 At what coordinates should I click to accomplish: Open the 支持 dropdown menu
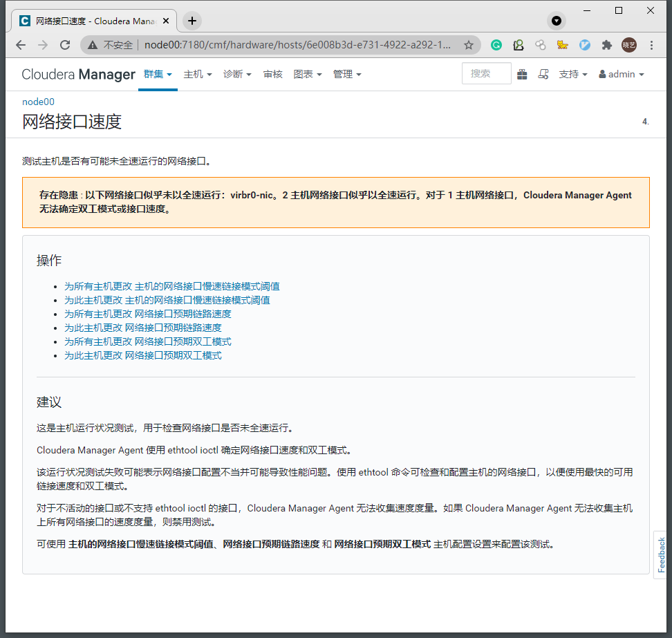[573, 75]
